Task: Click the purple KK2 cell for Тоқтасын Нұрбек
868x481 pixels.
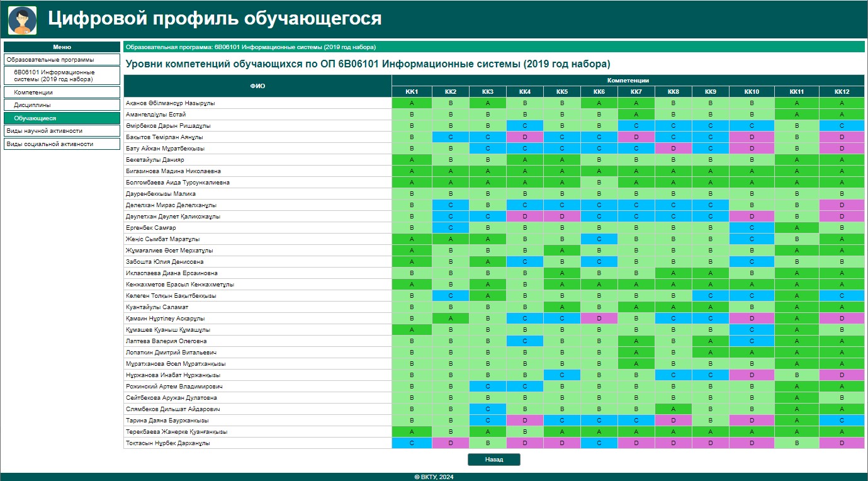Action: coord(450,443)
